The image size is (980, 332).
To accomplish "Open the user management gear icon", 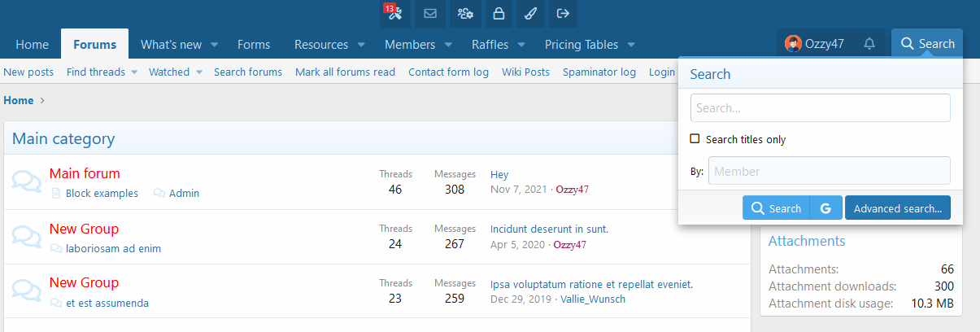I will click(464, 14).
